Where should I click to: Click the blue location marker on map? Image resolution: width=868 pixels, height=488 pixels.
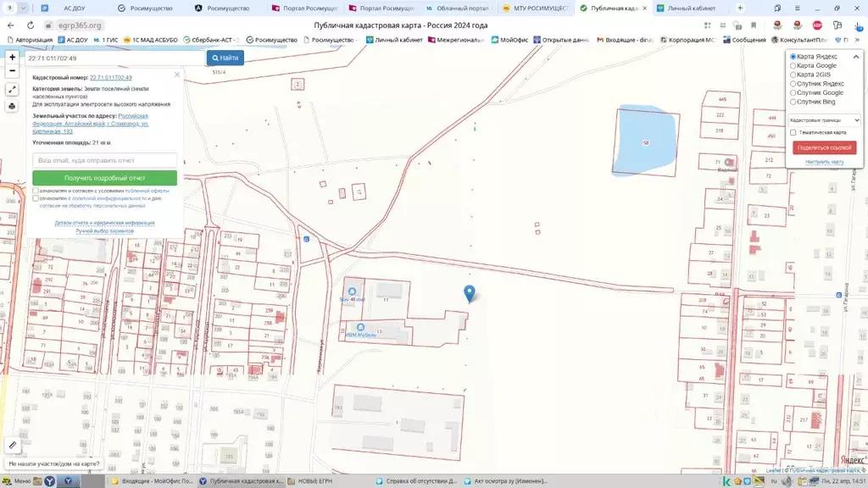pyautogui.click(x=470, y=293)
